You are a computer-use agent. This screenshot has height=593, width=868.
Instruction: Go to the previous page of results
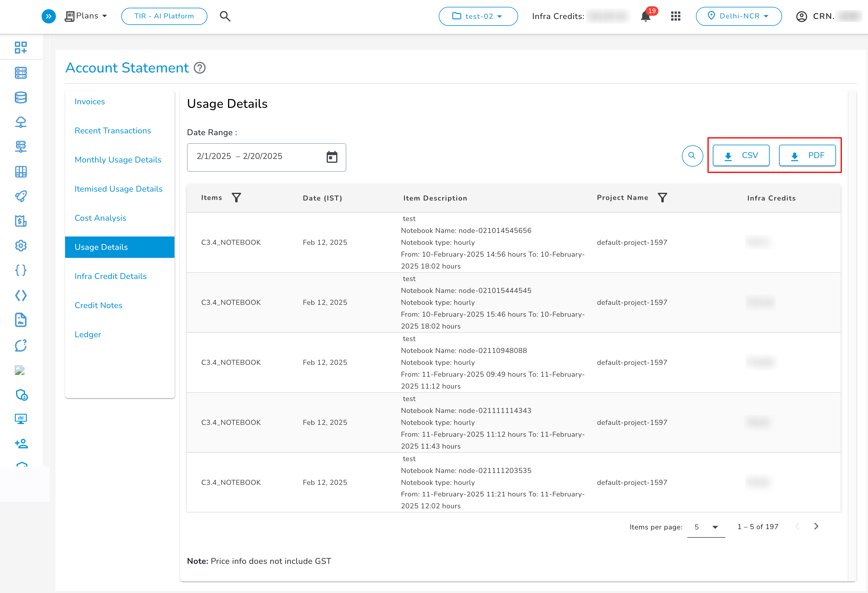(797, 526)
